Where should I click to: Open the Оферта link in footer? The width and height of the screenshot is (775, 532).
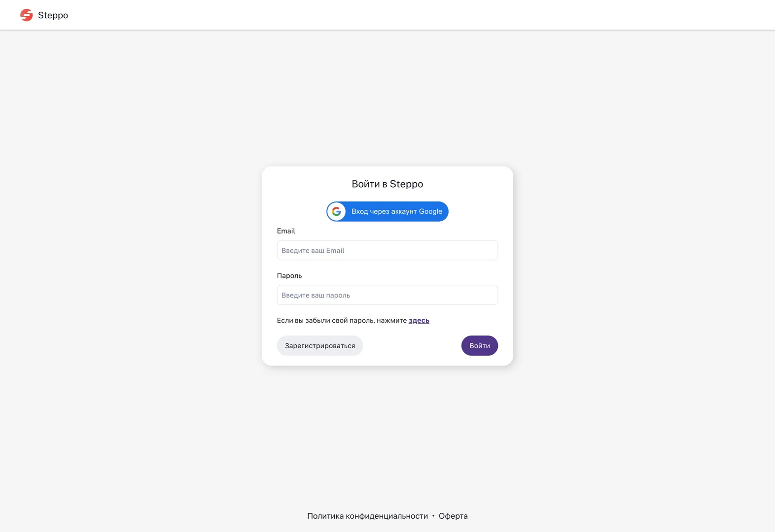[x=453, y=516]
